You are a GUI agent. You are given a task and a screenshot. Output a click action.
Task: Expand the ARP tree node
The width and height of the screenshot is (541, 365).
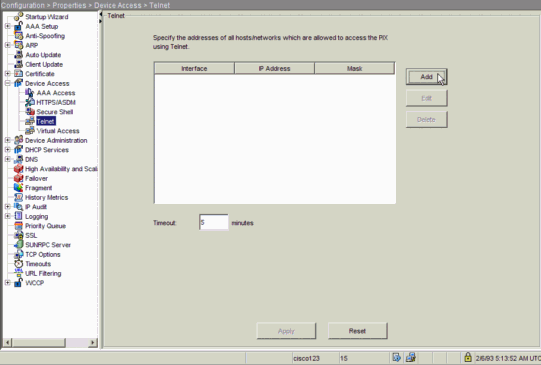(8, 45)
